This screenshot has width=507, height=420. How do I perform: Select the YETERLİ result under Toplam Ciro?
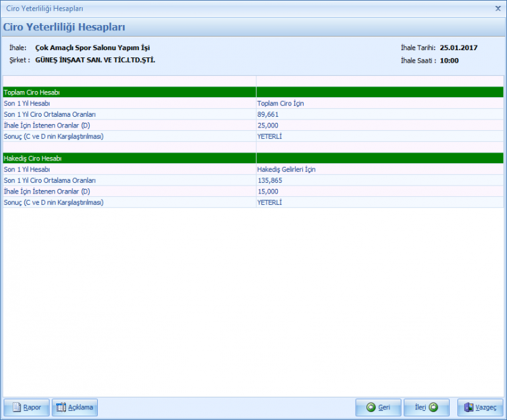[269, 136]
